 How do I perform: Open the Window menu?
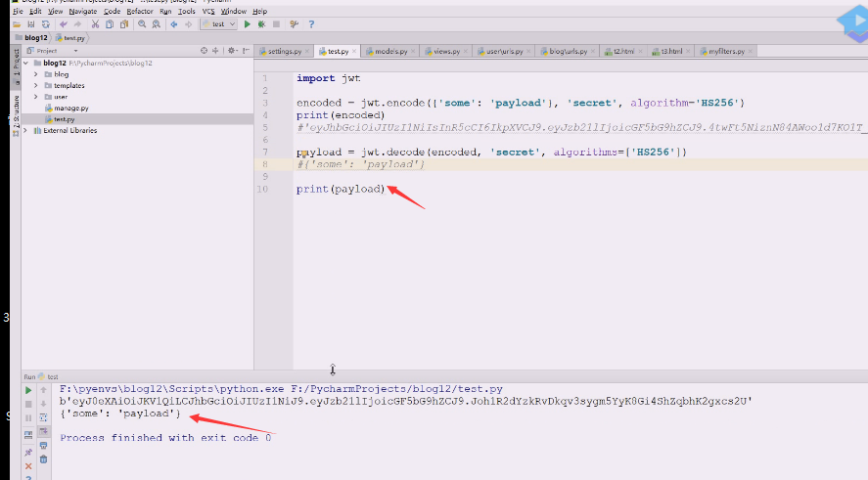[234, 11]
